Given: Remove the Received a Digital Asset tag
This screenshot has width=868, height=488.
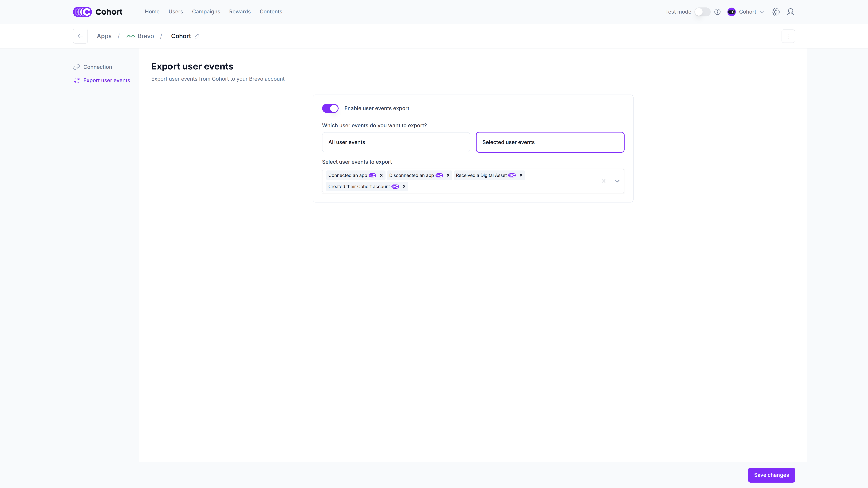Looking at the screenshot, I should coord(521,176).
